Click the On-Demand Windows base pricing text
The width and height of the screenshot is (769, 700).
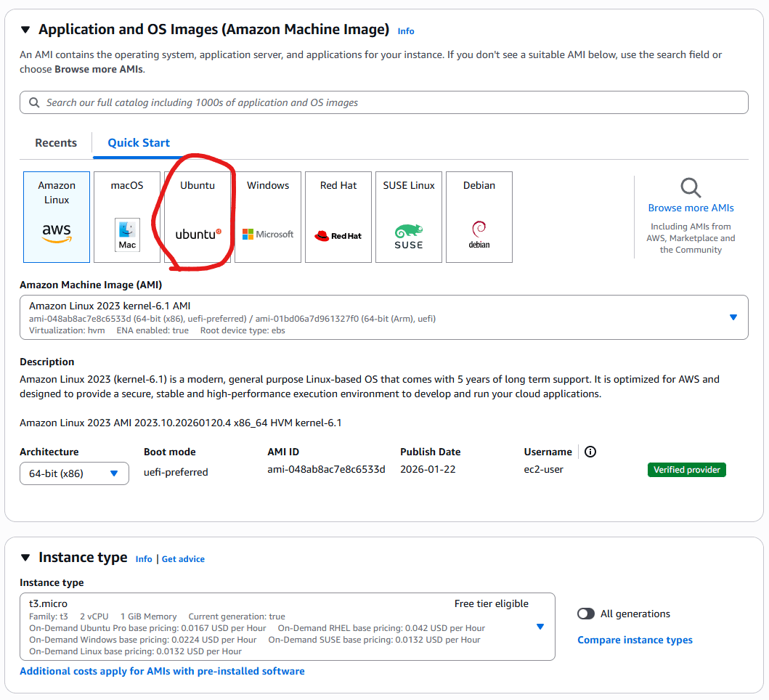(143, 640)
